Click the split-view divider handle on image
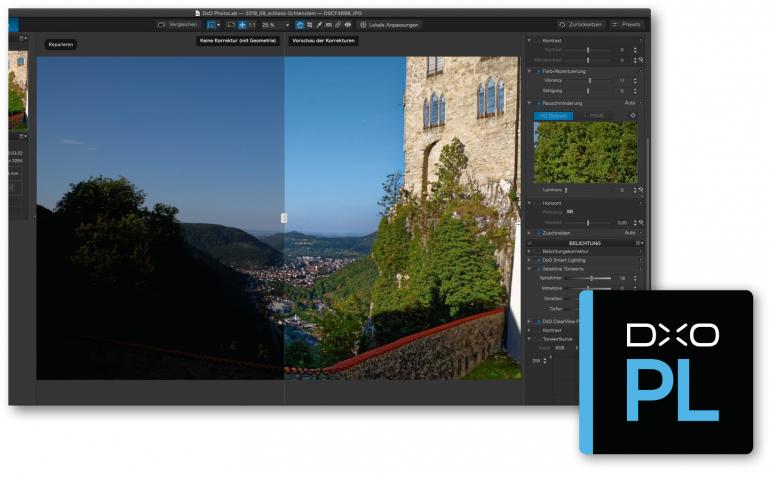This screenshot has width=770, height=478. pyautogui.click(x=284, y=218)
